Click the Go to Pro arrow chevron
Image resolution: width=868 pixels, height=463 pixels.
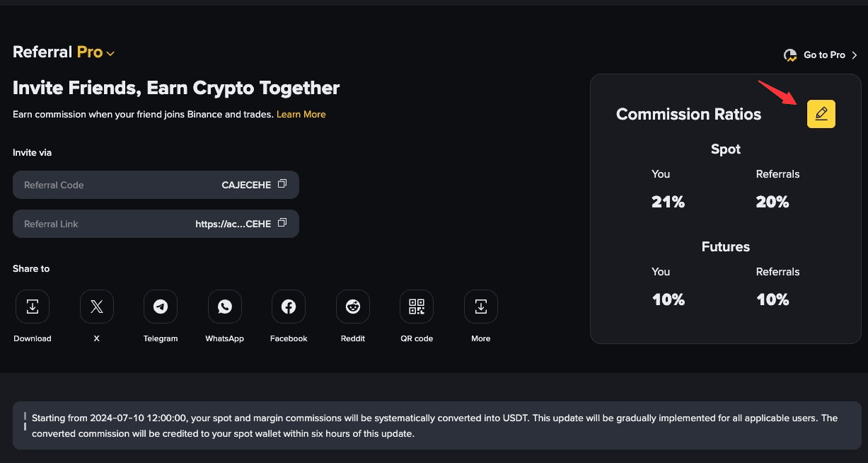(x=854, y=55)
